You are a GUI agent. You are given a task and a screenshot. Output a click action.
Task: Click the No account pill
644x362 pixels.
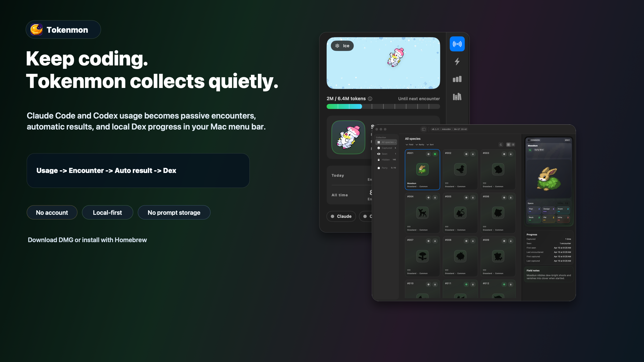coord(52,213)
